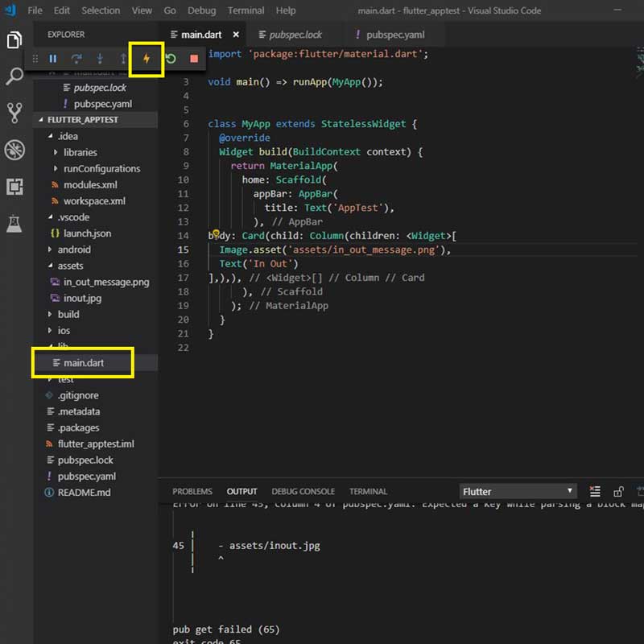Click the Step Over debug icon
This screenshot has height=644, width=644.
coord(76,59)
